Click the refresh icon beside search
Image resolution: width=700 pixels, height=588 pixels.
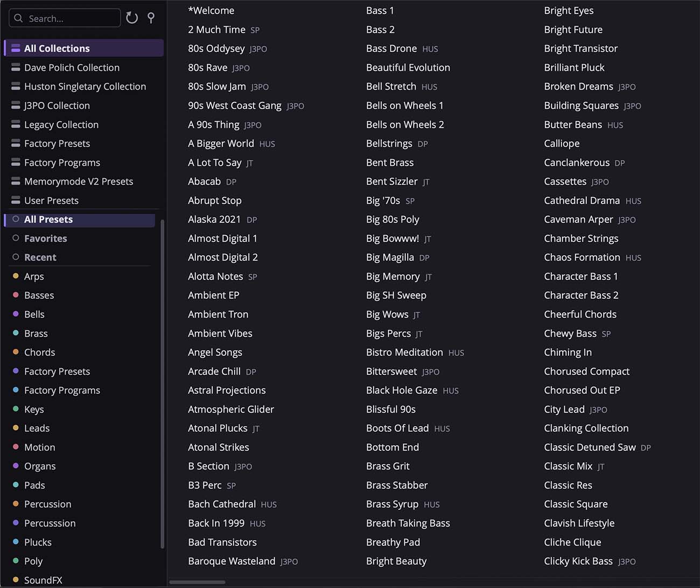[x=132, y=18]
